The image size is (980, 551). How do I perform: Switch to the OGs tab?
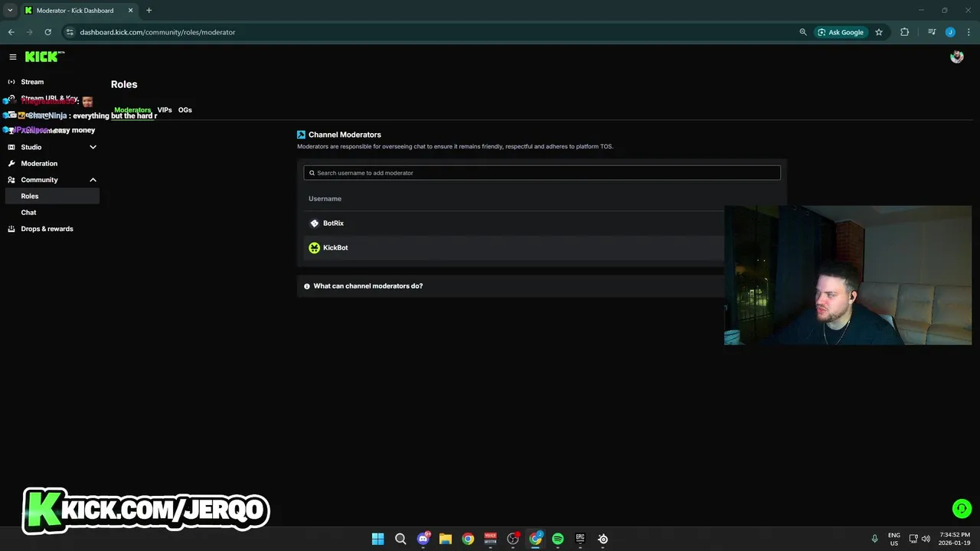coord(185,110)
